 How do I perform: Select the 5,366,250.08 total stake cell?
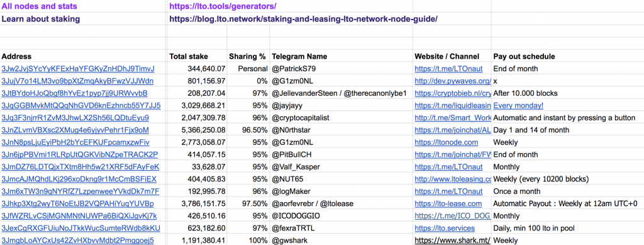pyautogui.click(x=197, y=130)
